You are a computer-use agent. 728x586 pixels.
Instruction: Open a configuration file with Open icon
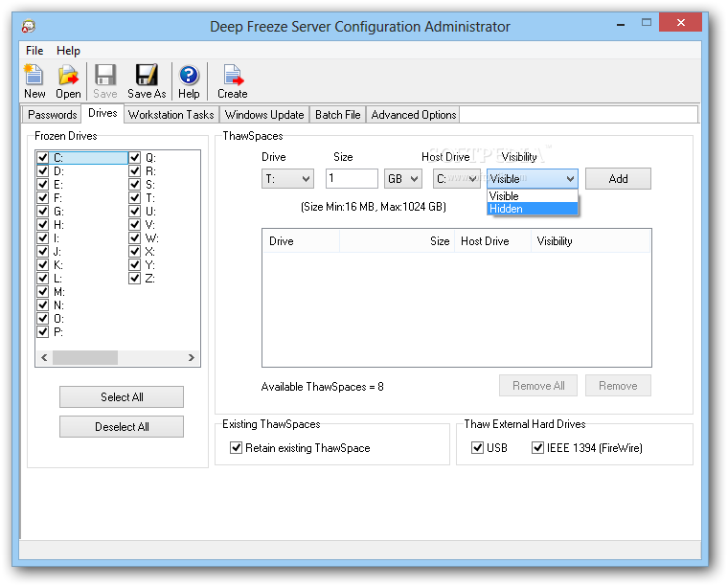(68, 81)
